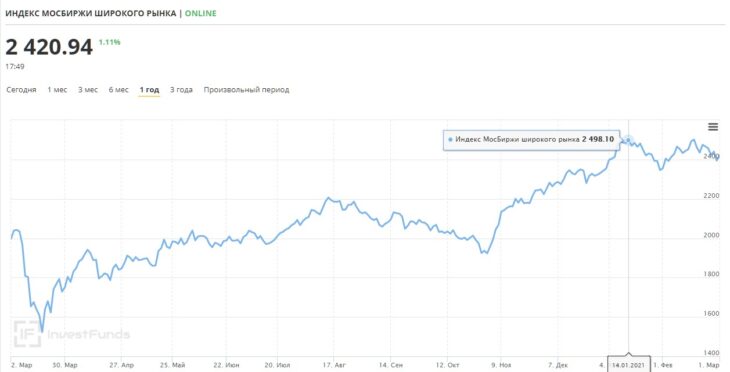The width and height of the screenshot is (730, 372).
Task: Click the 14. Сен axis label
Action: pos(391,365)
